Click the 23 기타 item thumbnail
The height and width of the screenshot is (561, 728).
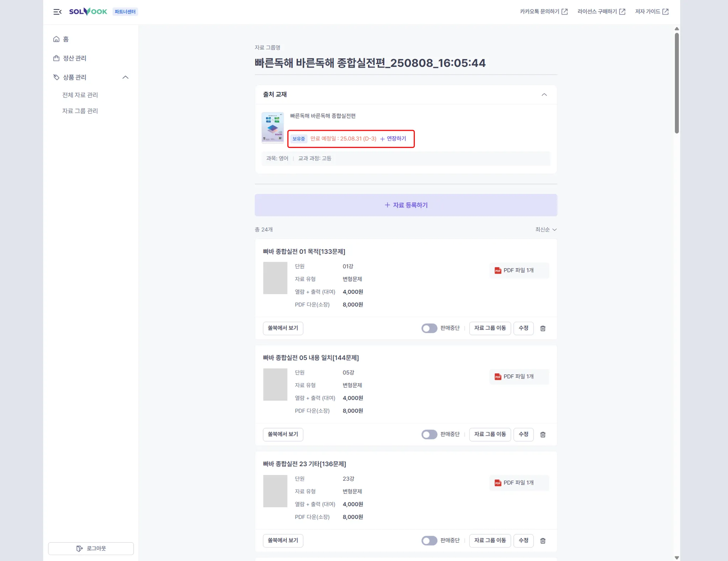pos(275,491)
